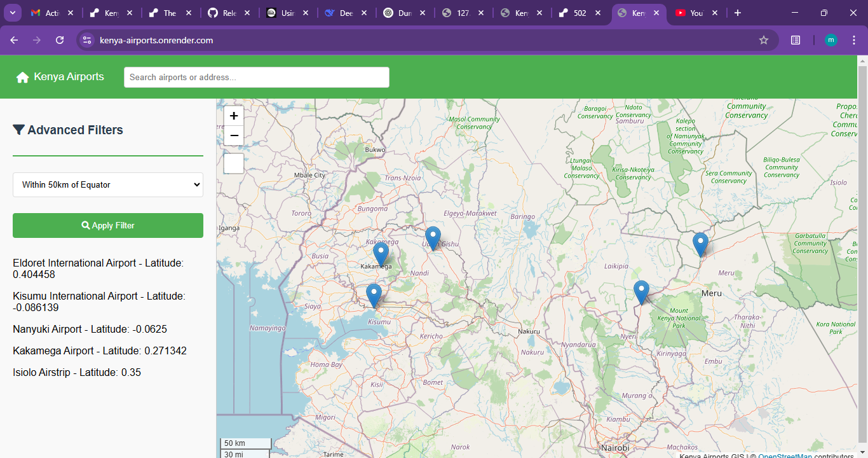The image size is (868, 458).
Task: Reload the page with refresh icon
Action: point(60,40)
